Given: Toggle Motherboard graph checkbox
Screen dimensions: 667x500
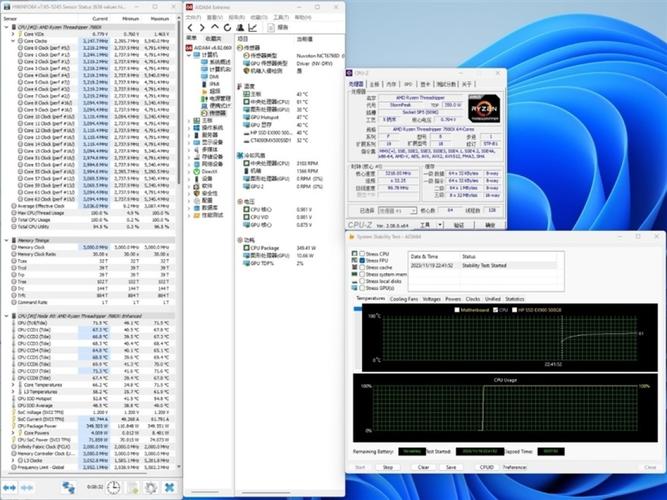Looking at the screenshot, I should click(457, 310).
